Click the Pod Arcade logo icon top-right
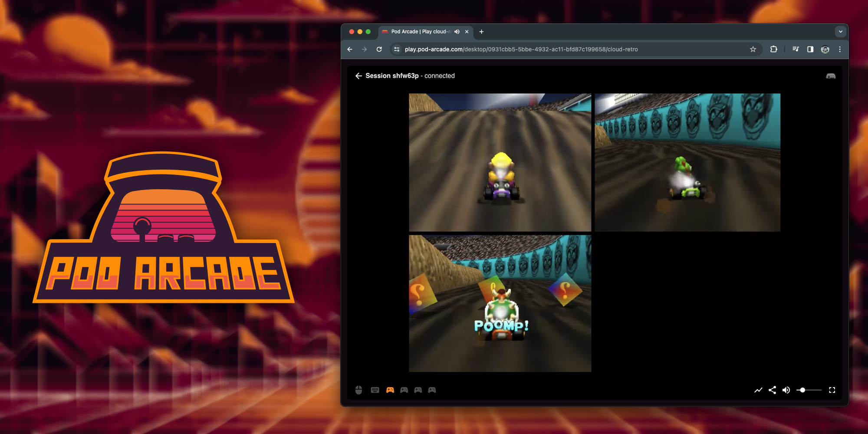The image size is (868, 434). 831,76
